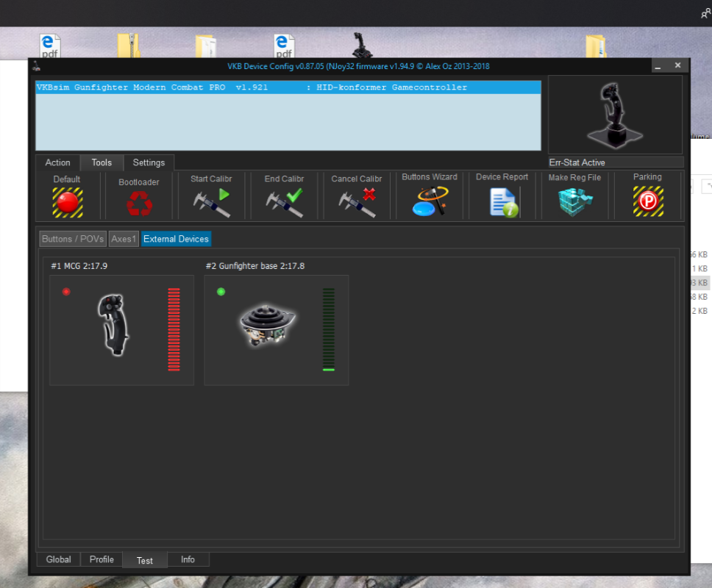Open the Settings tab

point(149,162)
